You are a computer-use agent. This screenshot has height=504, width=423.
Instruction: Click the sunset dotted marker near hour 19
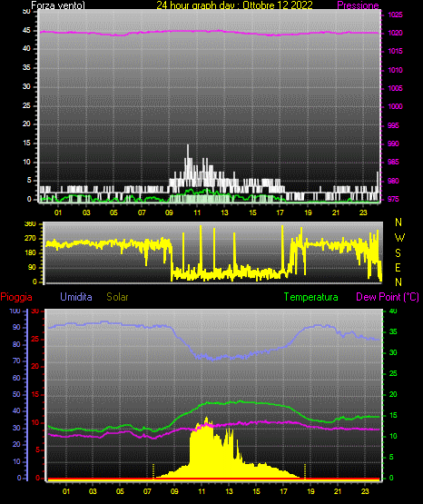click(305, 471)
